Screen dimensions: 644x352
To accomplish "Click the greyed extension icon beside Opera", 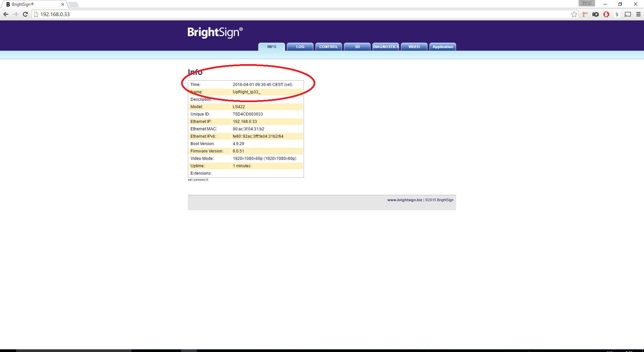I will [x=617, y=14].
